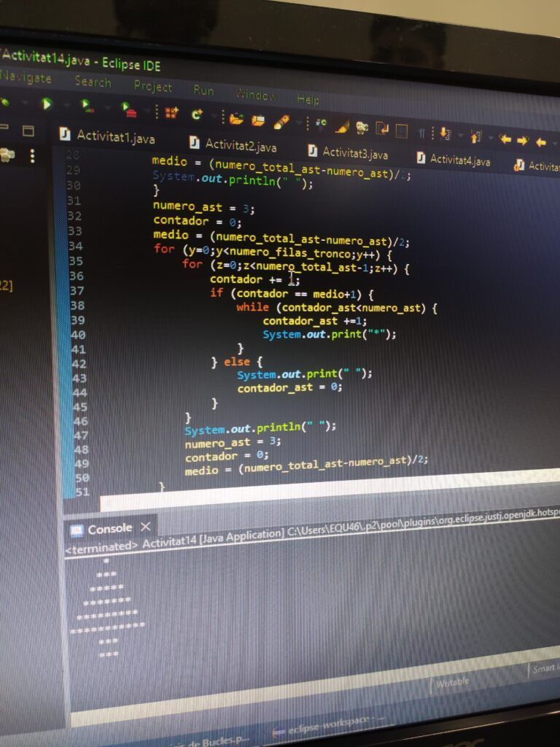Switch to the Activitat1.java tab
The width and height of the screenshot is (560, 747).
coord(108,136)
